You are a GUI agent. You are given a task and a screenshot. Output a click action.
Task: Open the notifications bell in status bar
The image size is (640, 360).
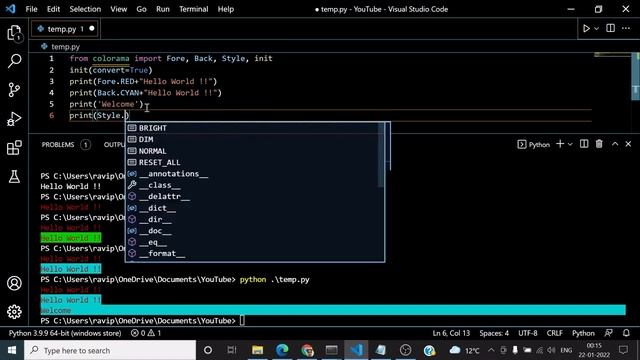click(x=626, y=333)
